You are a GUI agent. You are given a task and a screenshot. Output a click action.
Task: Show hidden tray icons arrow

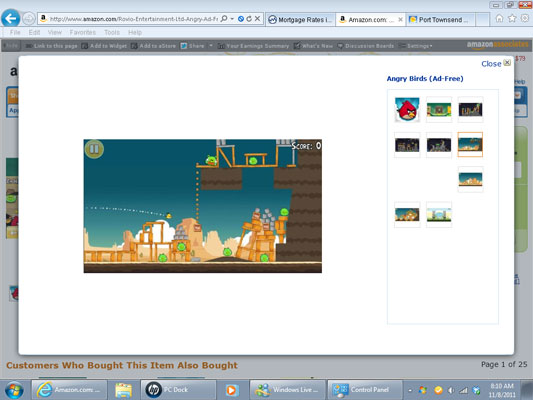point(410,390)
